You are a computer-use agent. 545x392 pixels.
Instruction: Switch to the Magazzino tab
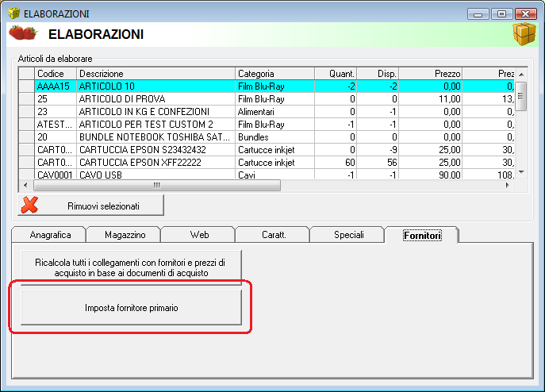[x=125, y=235]
